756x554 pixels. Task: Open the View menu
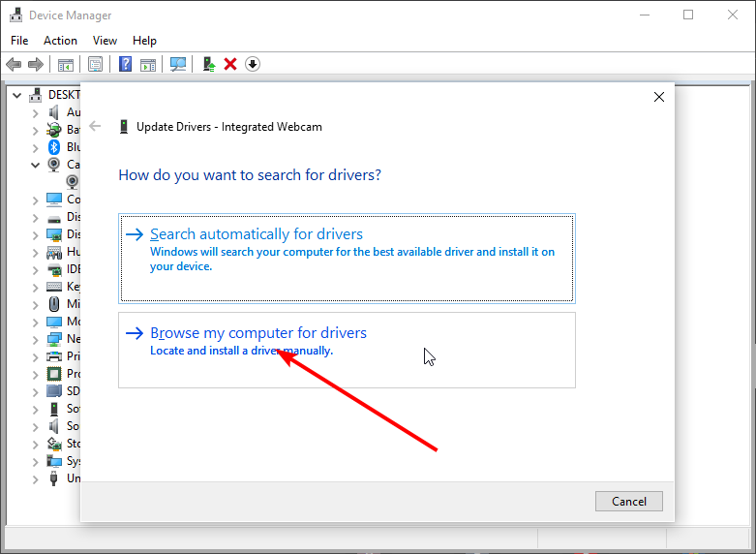pyautogui.click(x=105, y=41)
